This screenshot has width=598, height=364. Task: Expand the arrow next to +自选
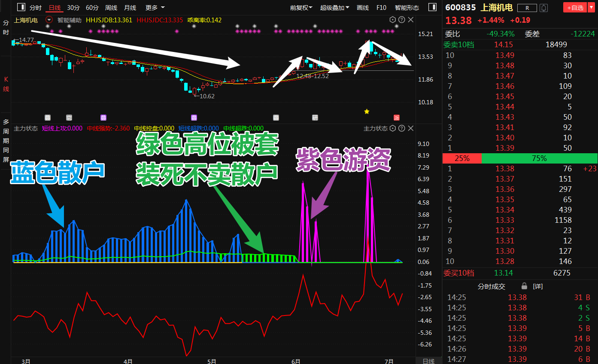[x=591, y=8]
